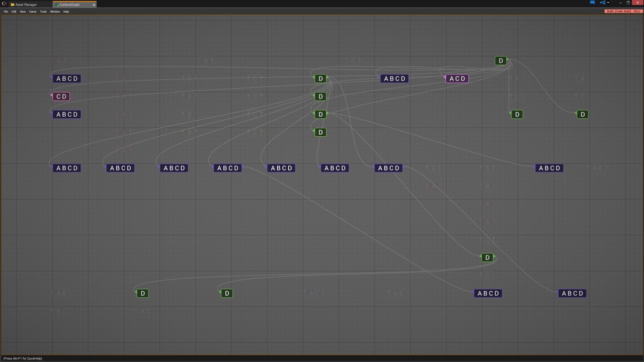Click the Build: [Coder Build] - DX12 label
The height and width of the screenshot is (362, 644).
(x=623, y=11)
